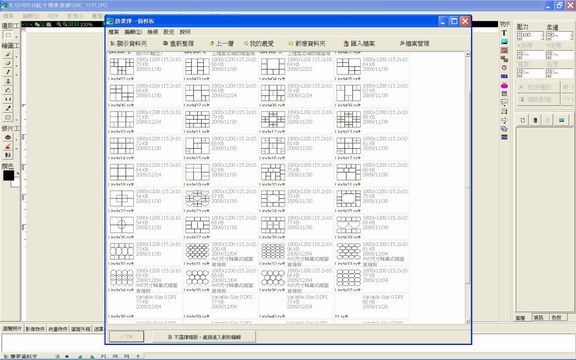
Task: Switch to 瀏覽照片 bottom tab
Action: coord(12,329)
